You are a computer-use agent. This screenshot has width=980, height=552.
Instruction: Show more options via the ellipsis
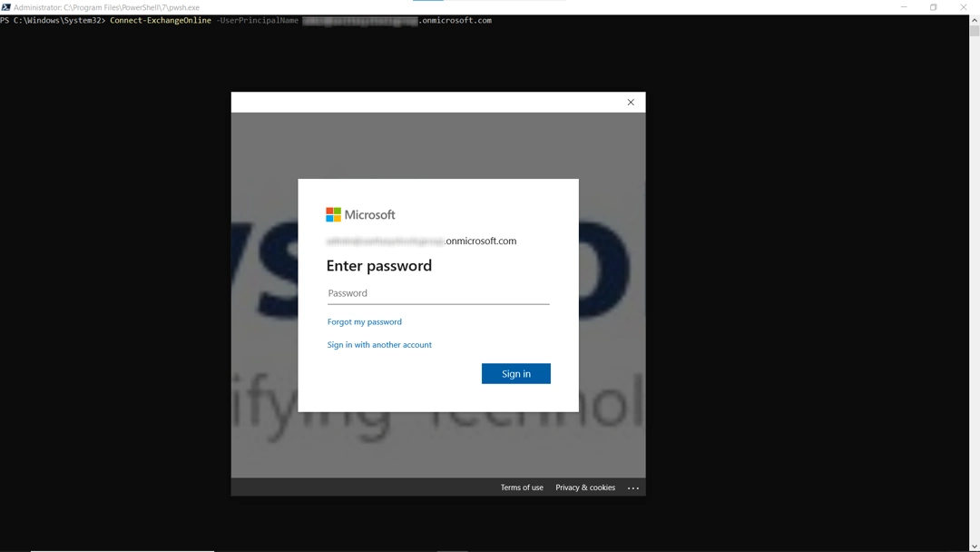633,488
